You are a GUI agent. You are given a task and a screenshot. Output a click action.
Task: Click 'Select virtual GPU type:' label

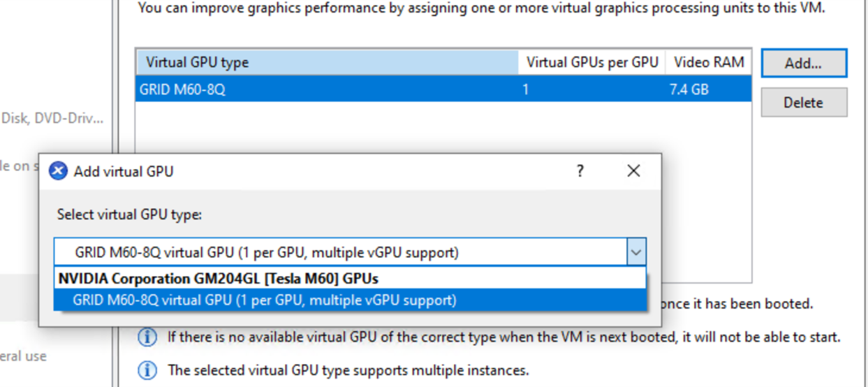[x=129, y=214]
